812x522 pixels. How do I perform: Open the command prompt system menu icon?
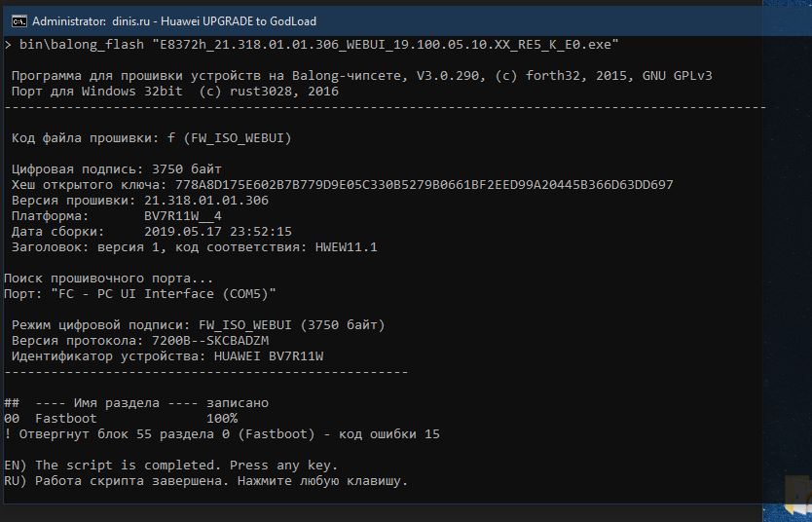point(19,21)
